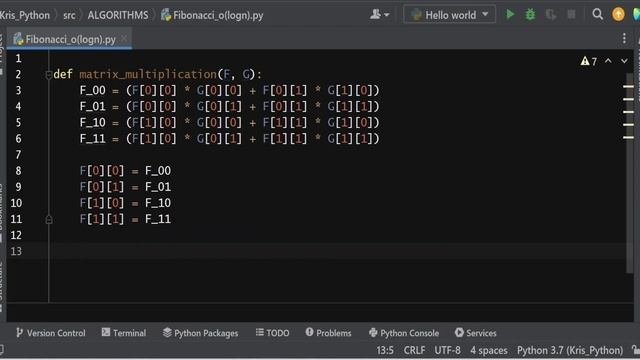Open the Python Packages tool window
The image size is (640, 360).
click(200, 333)
